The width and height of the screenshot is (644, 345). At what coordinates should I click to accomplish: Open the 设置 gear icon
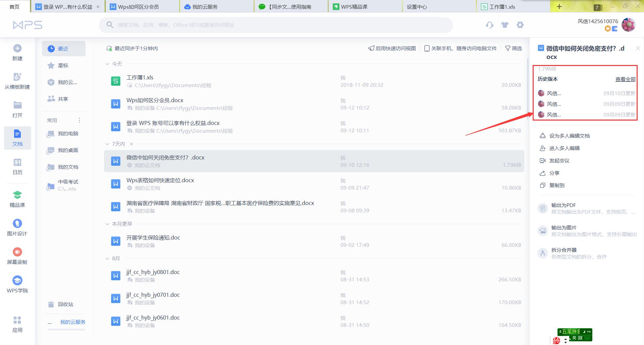point(520,25)
